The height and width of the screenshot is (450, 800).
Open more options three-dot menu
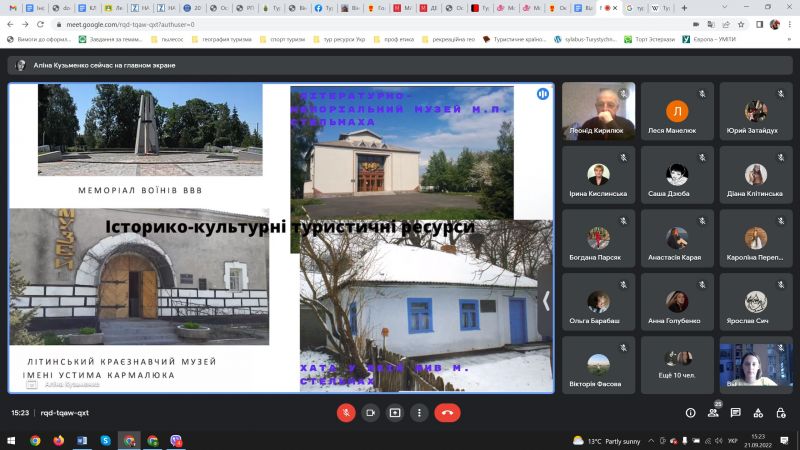coord(419,413)
